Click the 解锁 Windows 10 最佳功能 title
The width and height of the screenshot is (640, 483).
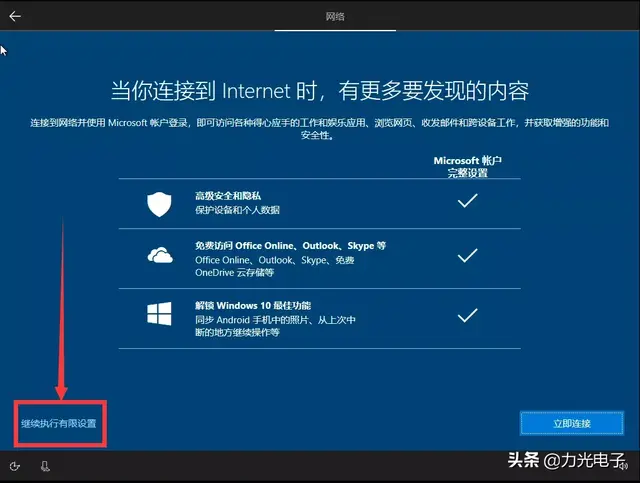point(253,306)
